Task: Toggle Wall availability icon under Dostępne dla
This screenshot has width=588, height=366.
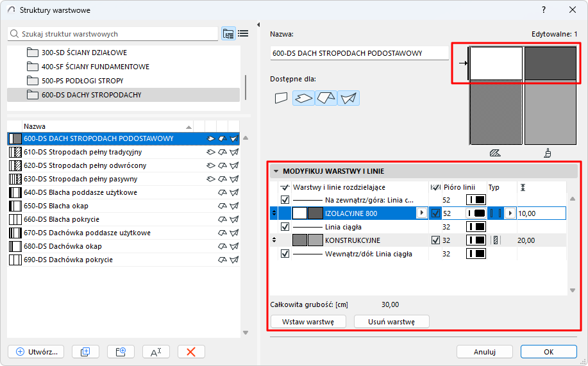Action: point(281,98)
